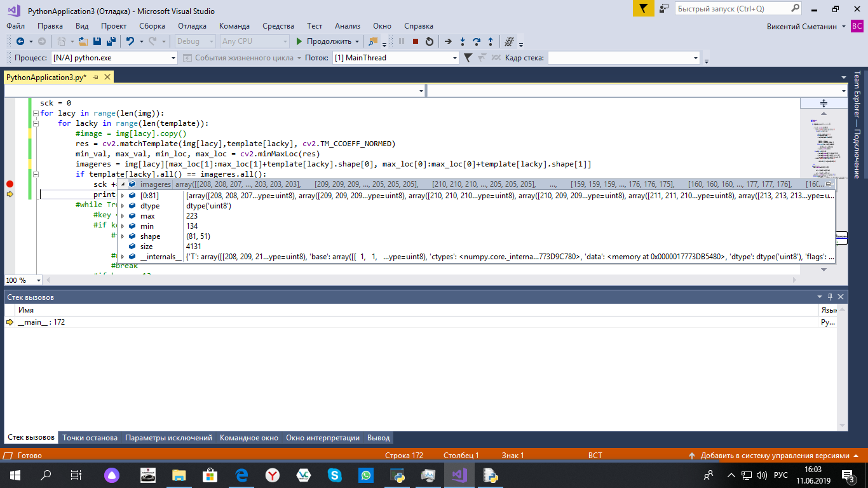Click the Navigate Backward arrow icon
The image size is (868, 488).
coord(20,41)
